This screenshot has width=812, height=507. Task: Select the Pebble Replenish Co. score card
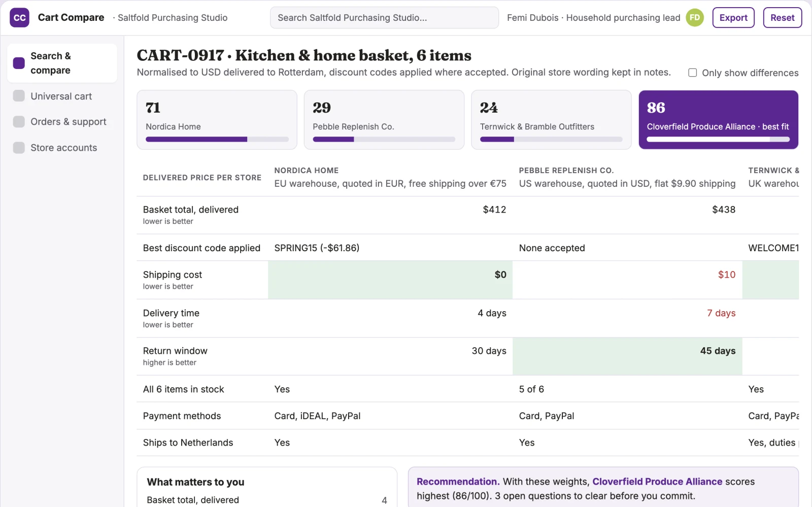(x=384, y=120)
